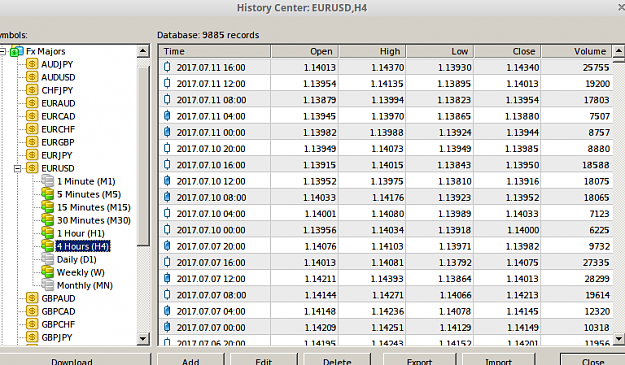Screen dimensions: 625x365
Task: Click the Volume column header
Action: tap(576, 51)
